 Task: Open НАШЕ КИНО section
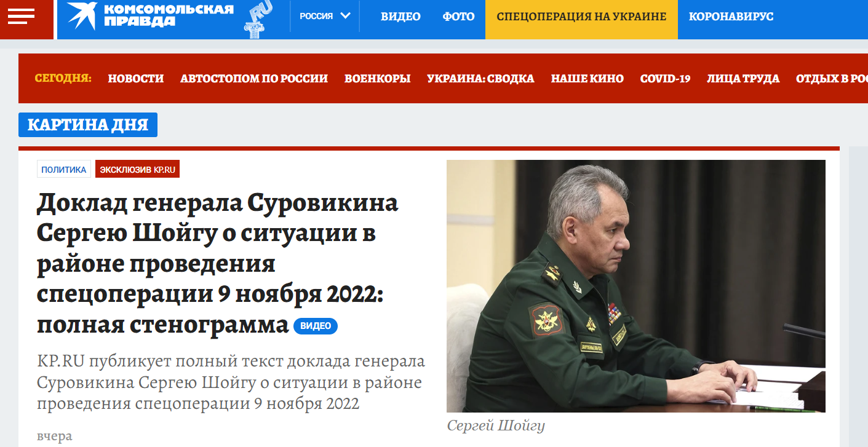[x=587, y=78]
